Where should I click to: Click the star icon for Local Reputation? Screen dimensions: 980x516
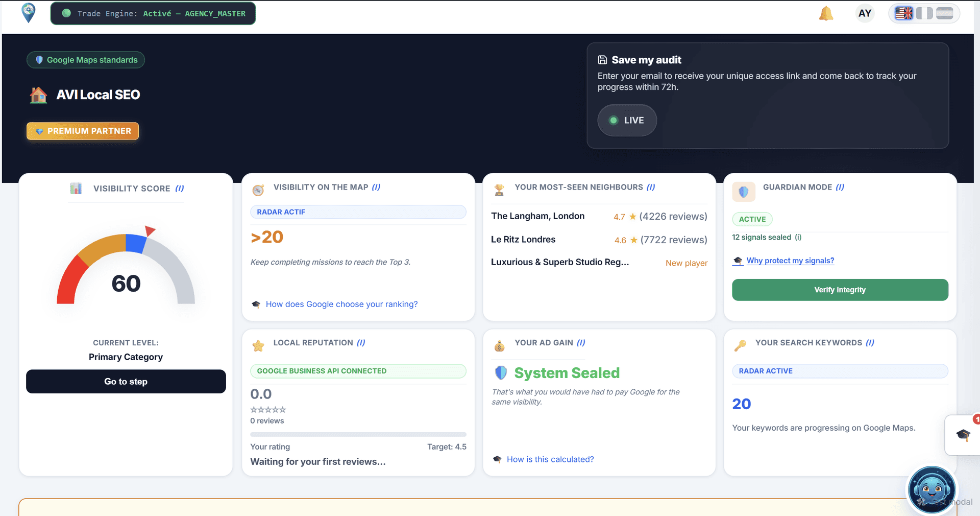258,346
